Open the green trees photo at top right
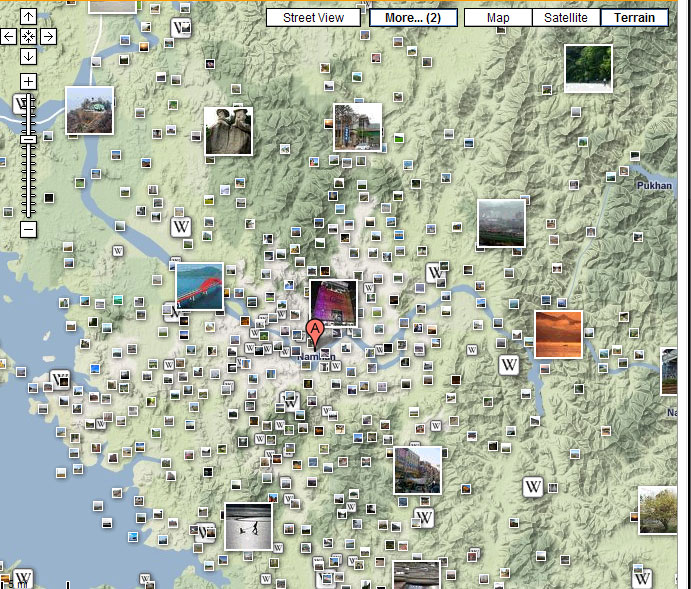Viewport: 691px width, 589px height. (588, 68)
